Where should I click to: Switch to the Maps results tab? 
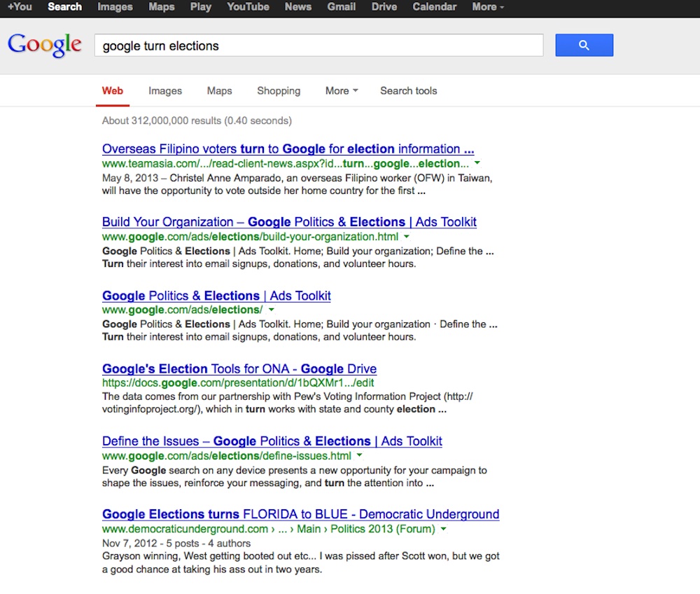tap(219, 91)
